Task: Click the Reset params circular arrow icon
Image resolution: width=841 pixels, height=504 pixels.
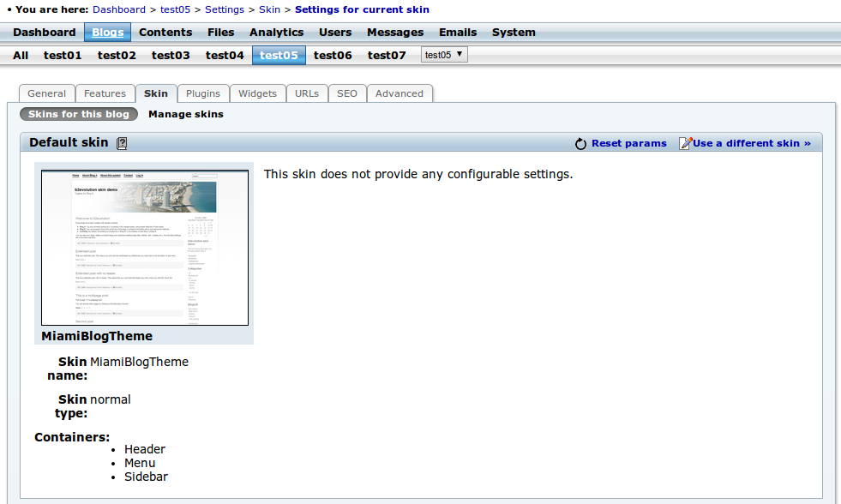Action: click(580, 144)
